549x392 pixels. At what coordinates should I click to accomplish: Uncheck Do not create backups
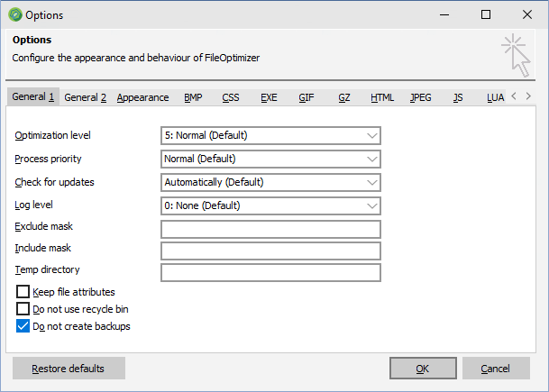pos(23,326)
